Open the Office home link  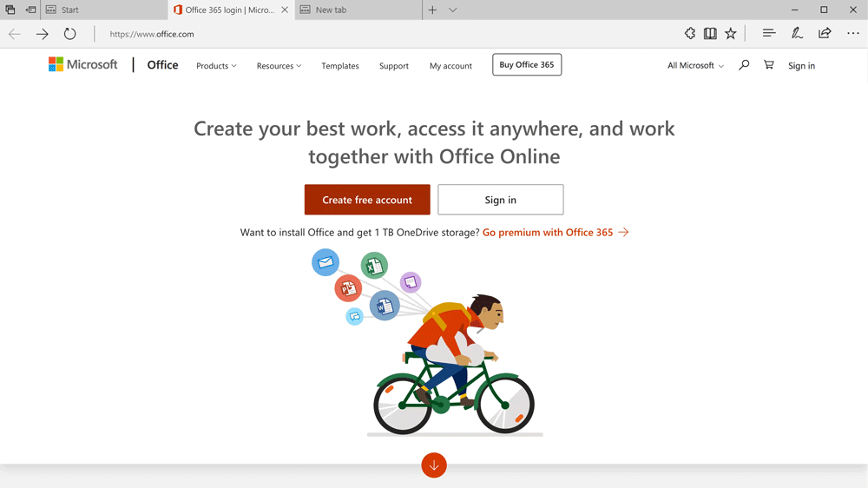(163, 65)
